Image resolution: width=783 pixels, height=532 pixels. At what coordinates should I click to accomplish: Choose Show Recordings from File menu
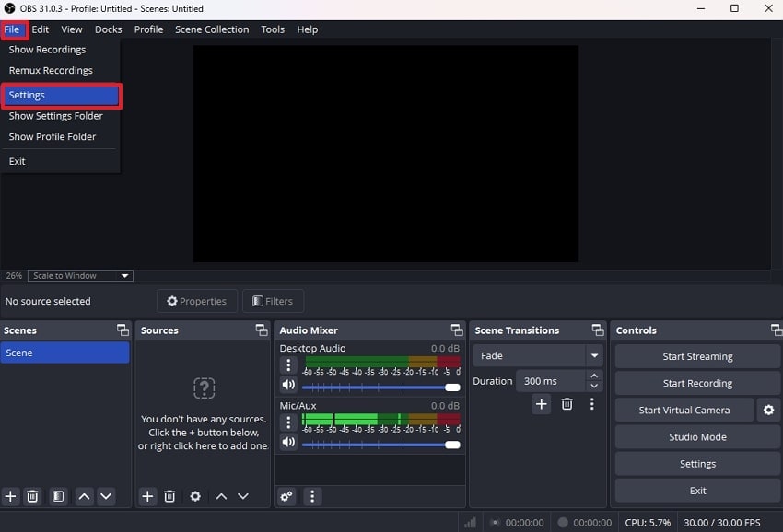(60, 50)
